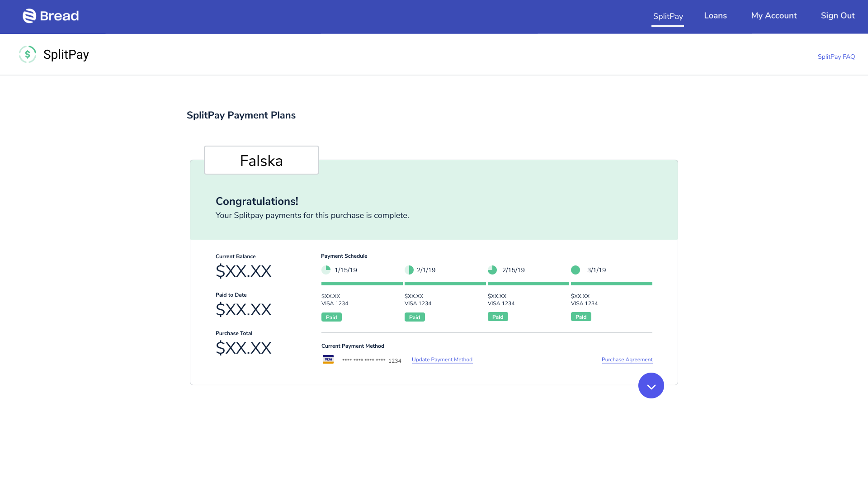
Task: Click the quarter-filled pie icon for 1/15/19
Action: click(326, 270)
